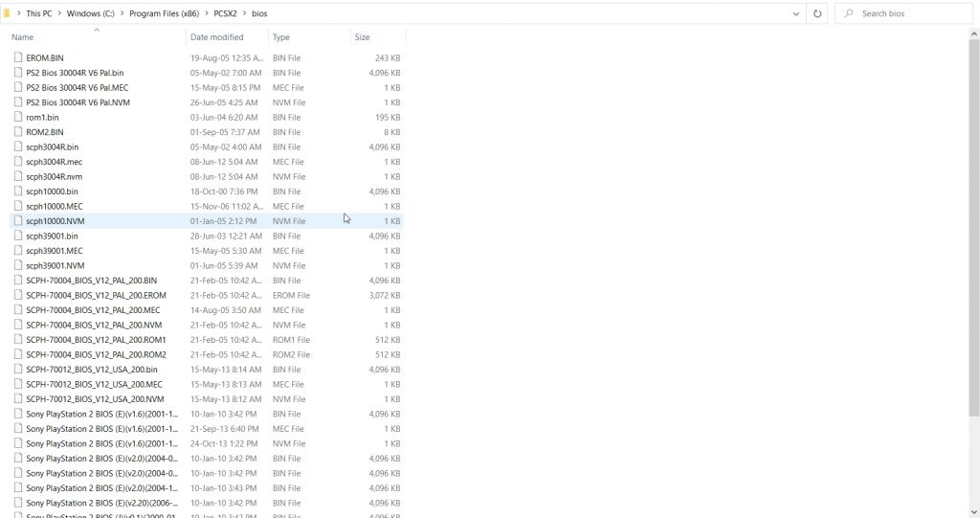This screenshot has width=980, height=518.
Task: Select file icon of ROM2.BIN
Action: tap(18, 132)
